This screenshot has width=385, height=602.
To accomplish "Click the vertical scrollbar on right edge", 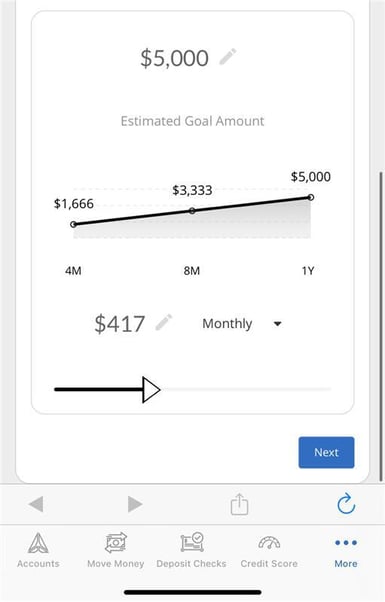I will click(380, 326).
